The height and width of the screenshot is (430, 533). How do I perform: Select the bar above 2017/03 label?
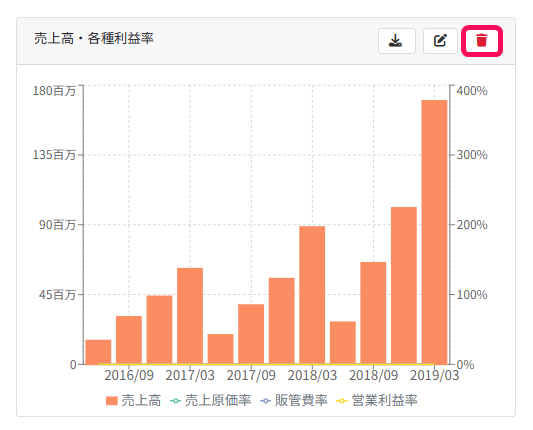[x=190, y=316]
